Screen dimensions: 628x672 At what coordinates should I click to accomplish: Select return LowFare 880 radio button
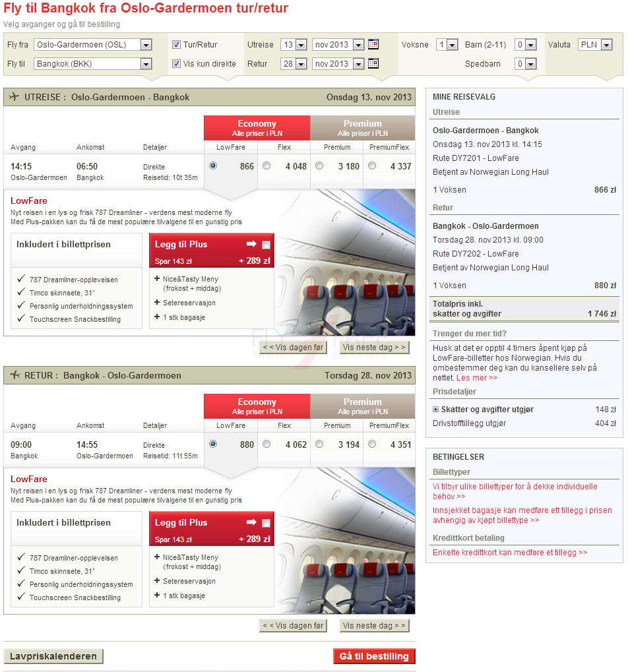coord(213,444)
